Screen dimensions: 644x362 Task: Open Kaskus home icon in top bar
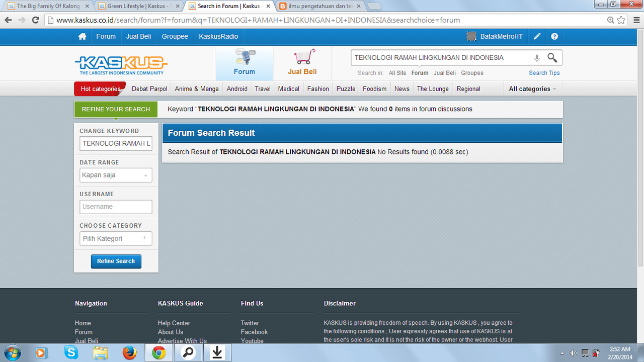83,37
